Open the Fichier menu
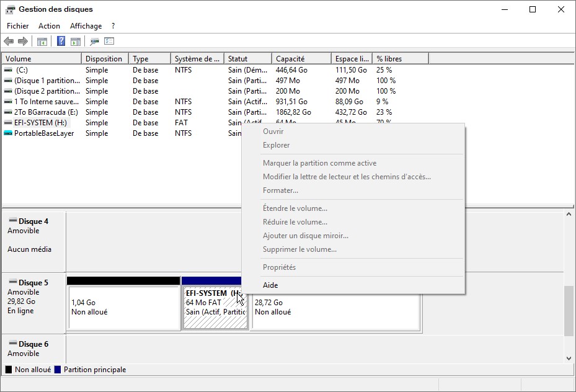 point(18,26)
